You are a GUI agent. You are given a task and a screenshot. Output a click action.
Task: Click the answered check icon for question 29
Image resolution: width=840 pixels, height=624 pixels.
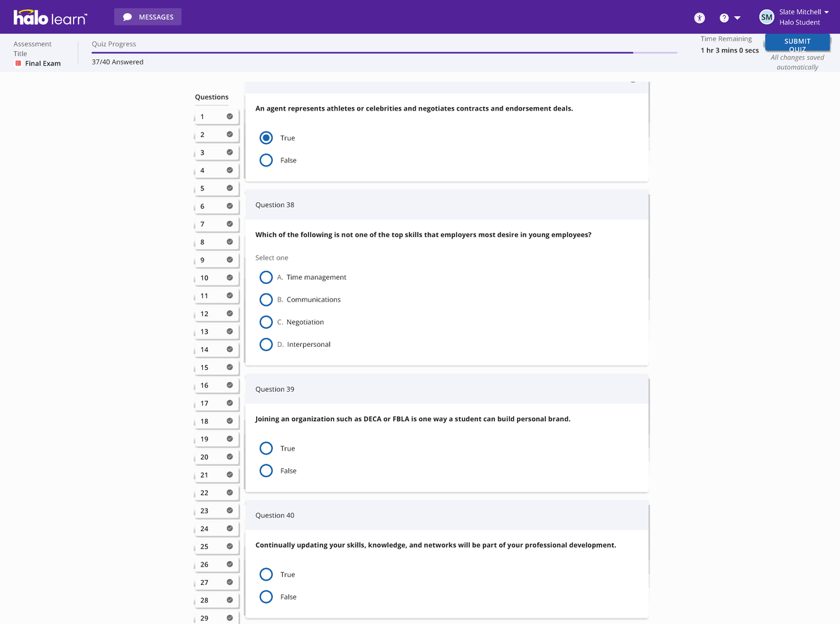pyautogui.click(x=230, y=618)
